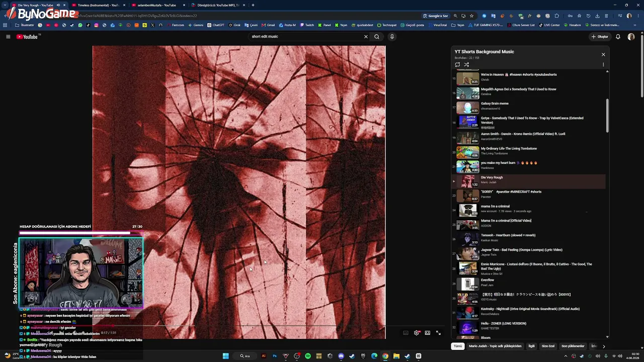Open the video player settings gear
Screen dimensions: 644x362
(x=417, y=333)
